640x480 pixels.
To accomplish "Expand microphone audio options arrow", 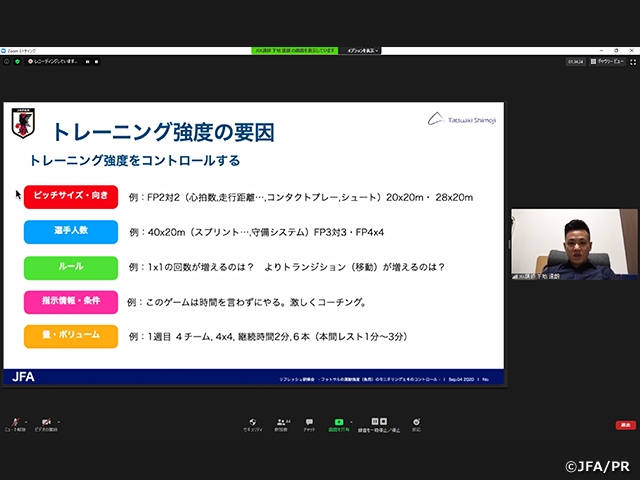I will (x=28, y=420).
